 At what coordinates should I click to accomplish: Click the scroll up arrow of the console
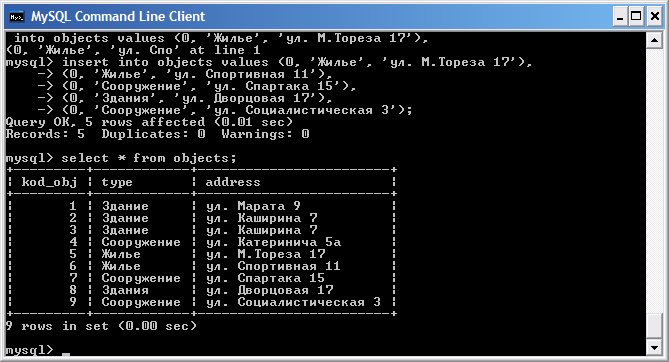click(x=654, y=41)
